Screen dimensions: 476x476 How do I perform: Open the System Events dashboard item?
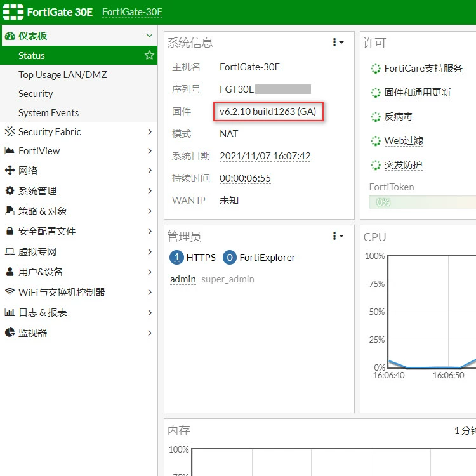(79, 112)
